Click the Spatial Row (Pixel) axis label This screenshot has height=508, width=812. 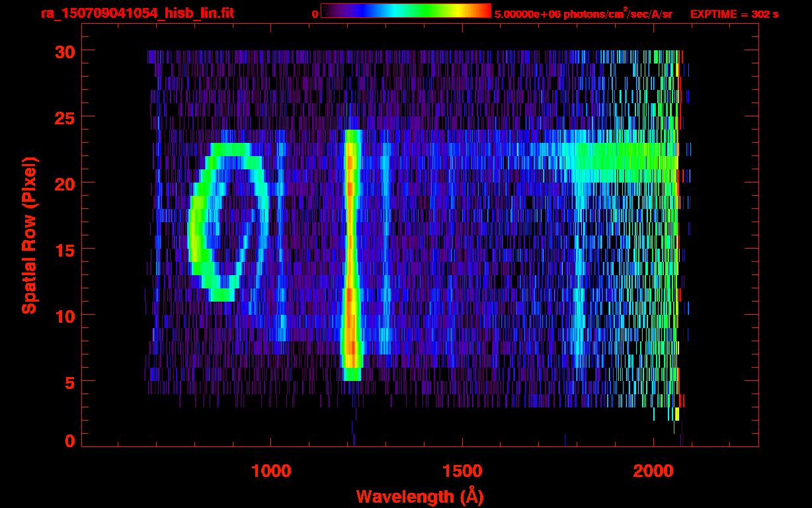coord(29,235)
